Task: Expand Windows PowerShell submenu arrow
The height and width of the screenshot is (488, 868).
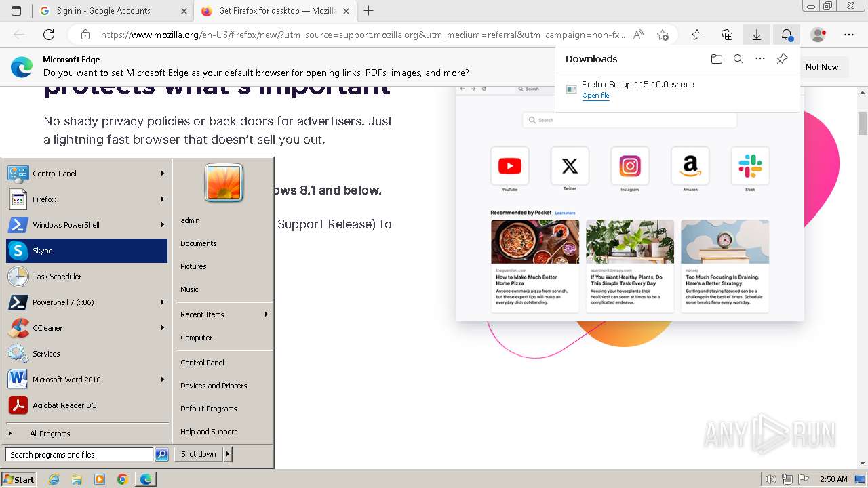Action: click(x=163, y=225)
